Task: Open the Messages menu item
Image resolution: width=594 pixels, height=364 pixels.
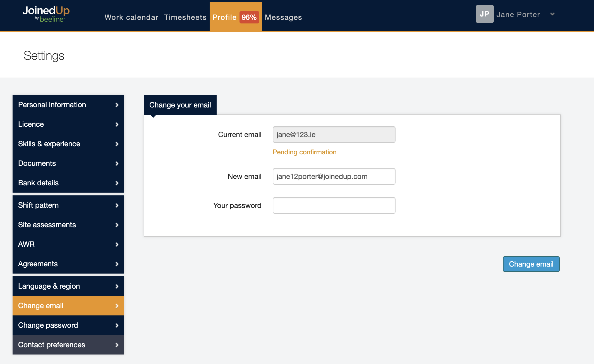Action: [x=283, y=17]
